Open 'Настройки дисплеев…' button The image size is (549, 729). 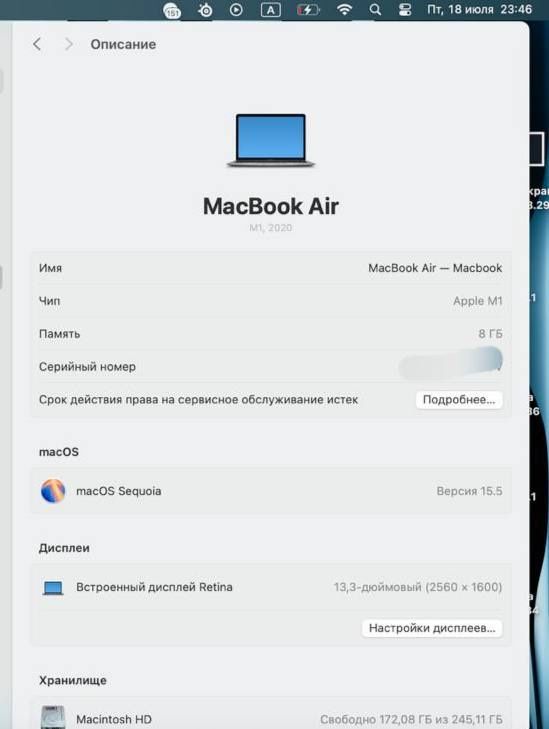[x=432, y=628]
